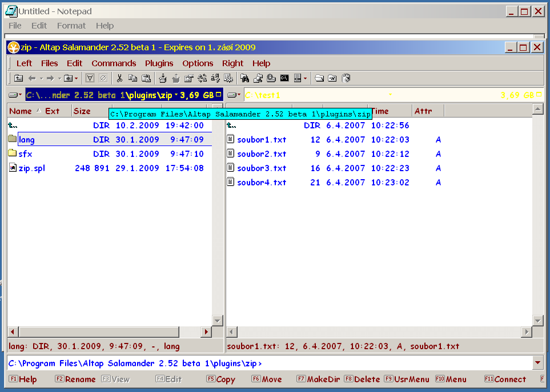This screenshot has height=392, width=550.
Task: Expand command line history dropdown
Action: point(538,362)
